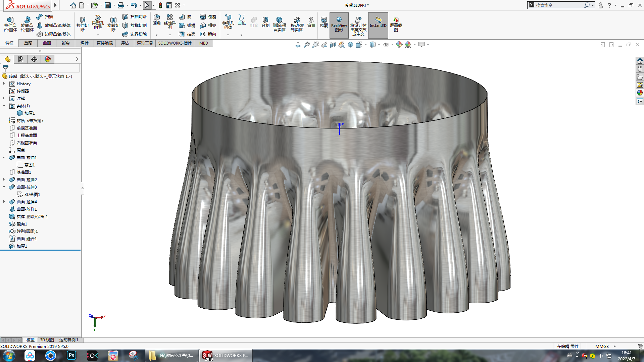Click 将设计树由英文改成中文 button
The image size is (644, 362).
click(x=358, y=25)
